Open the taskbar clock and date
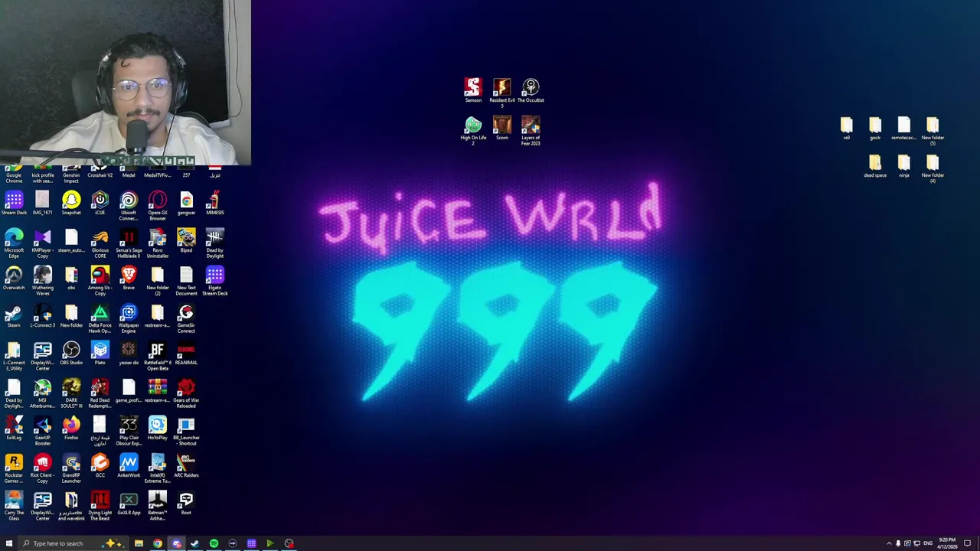 (x=947, y=543)
